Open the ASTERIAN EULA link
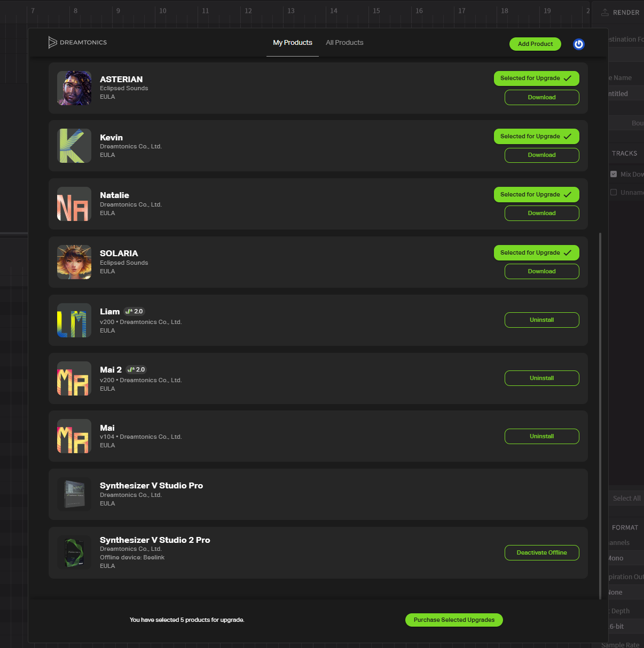The width and height of the screenshot is (644, 648). (107, 97)
